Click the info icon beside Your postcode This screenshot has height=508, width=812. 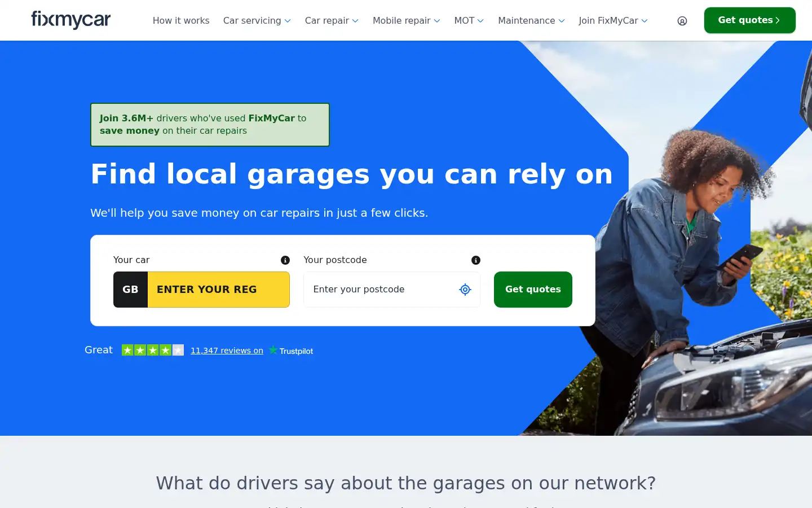click(x=476, y=260)
